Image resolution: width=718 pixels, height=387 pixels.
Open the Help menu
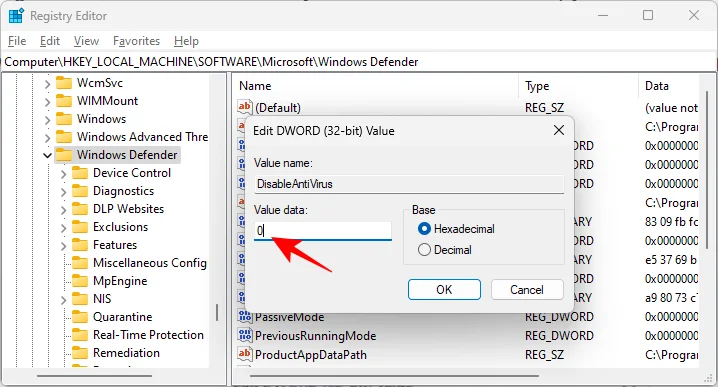click(x=186, y=41)
